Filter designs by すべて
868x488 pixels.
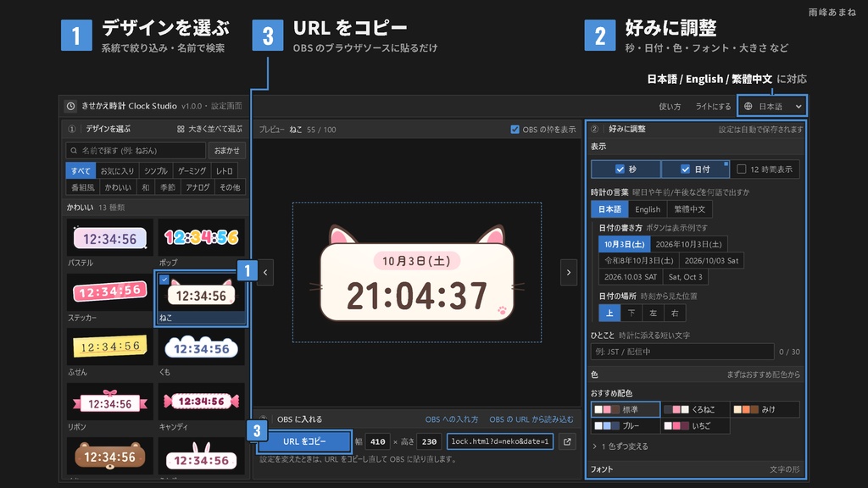(81, 171)
